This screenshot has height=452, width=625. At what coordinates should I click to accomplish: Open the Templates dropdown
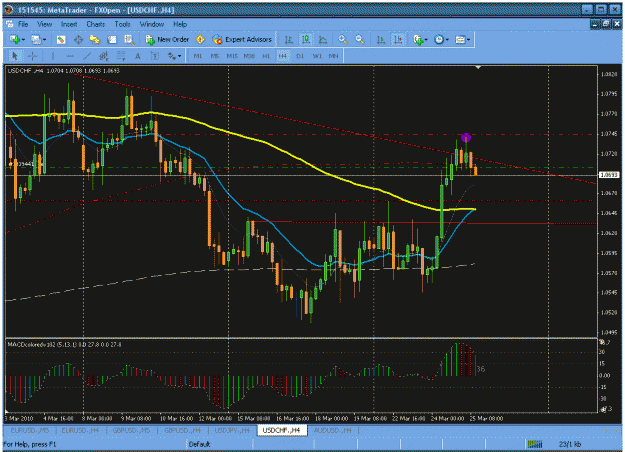(462, 39)
